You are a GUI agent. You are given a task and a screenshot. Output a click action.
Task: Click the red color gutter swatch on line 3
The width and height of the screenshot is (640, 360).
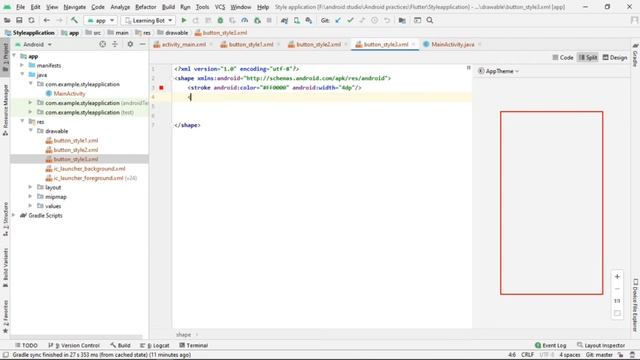(x=162, y=88)
